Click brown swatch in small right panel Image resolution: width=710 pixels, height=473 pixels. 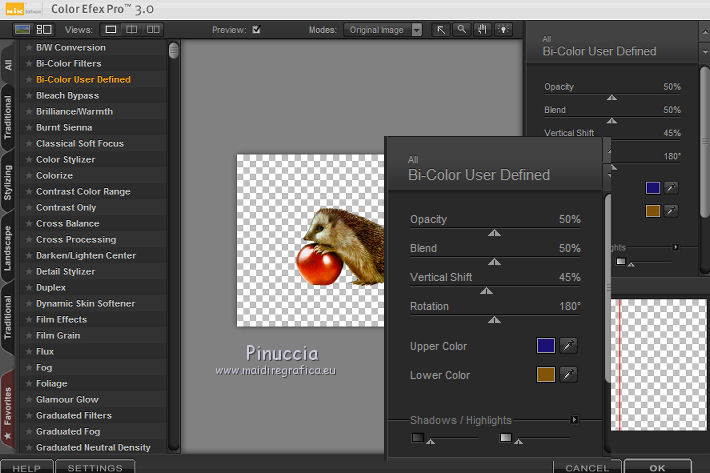[x=652, y=211]
